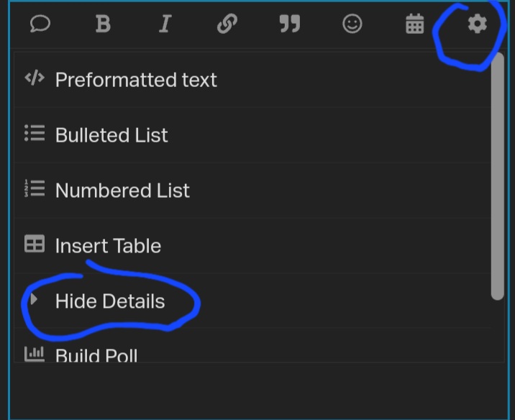
Task: Apply blockquote using quote icon
Action: [x=289, y=24]
